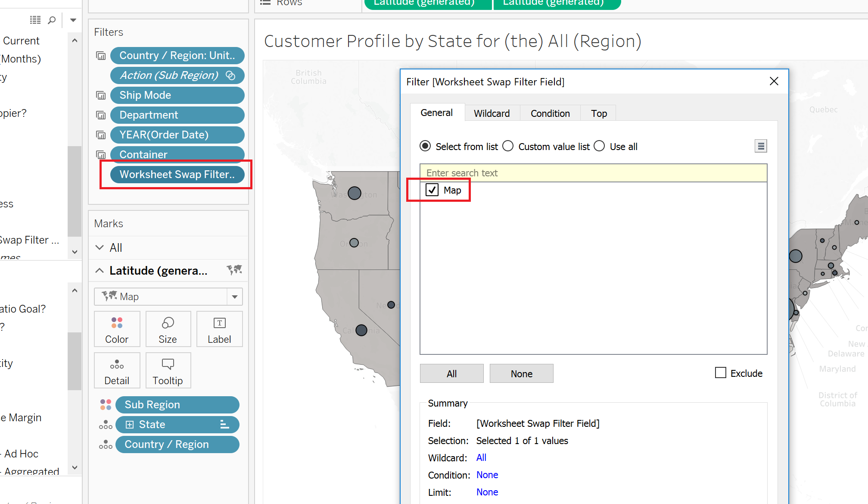The width and height of the screenshot is (868, 504).
Task: Uncheck the Map checkbox
Action: tap(432, 190)
